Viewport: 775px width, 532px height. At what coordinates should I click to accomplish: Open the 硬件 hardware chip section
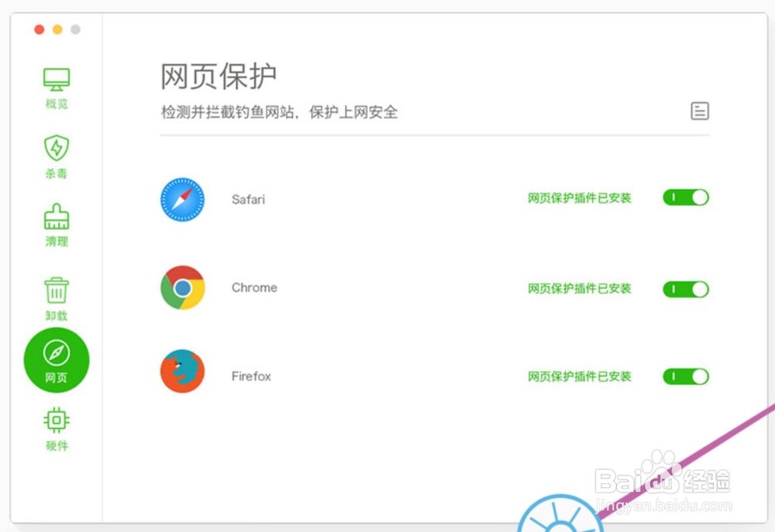pyautogui.click(x=57, y=429)
